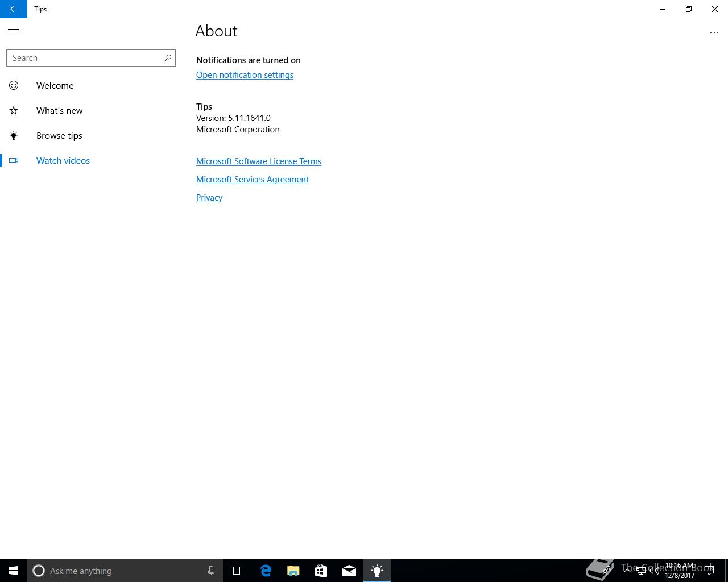This screenshot has height=582, width=728.
Task: Focus the Search input field
Action: (x=91, y=58)
